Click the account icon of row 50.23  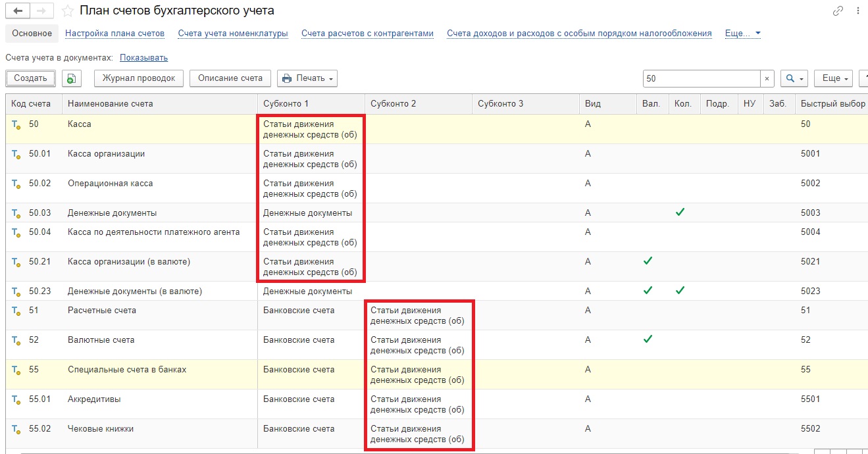(16, 291)
